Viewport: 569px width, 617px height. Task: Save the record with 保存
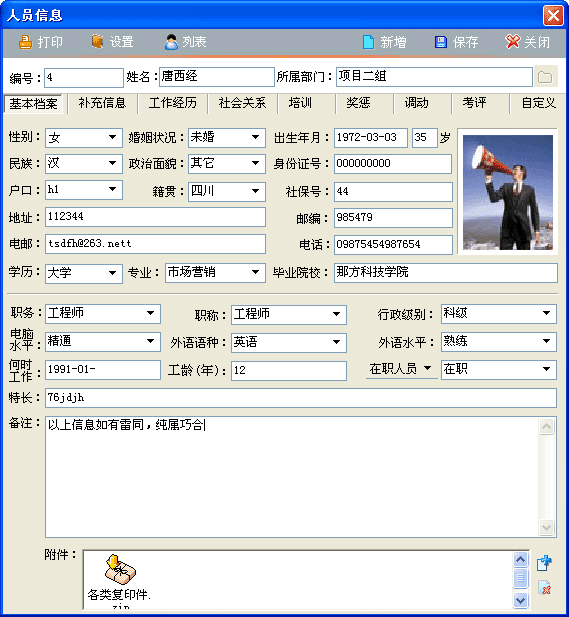(456, 42)
